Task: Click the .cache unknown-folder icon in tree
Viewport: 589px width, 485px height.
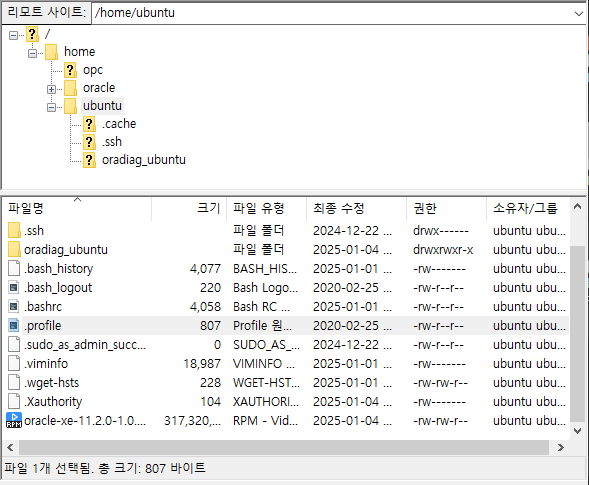Action: 89,124
